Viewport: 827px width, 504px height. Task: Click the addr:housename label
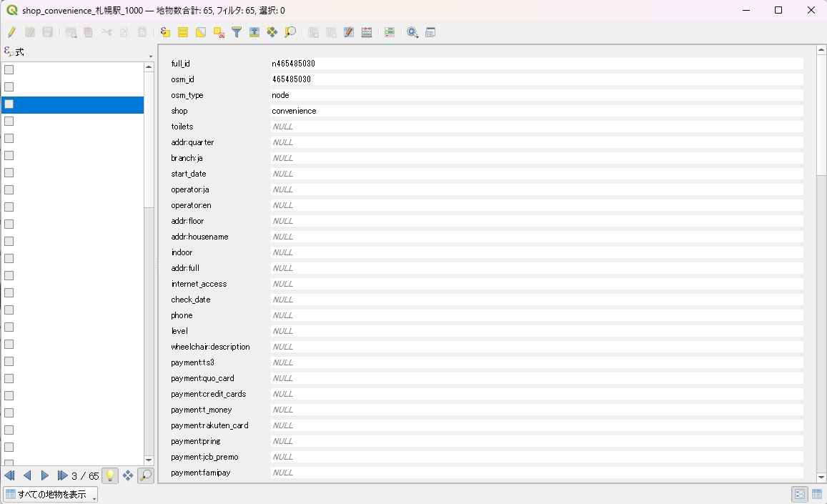pyautogui.click(x=199, y=237)
